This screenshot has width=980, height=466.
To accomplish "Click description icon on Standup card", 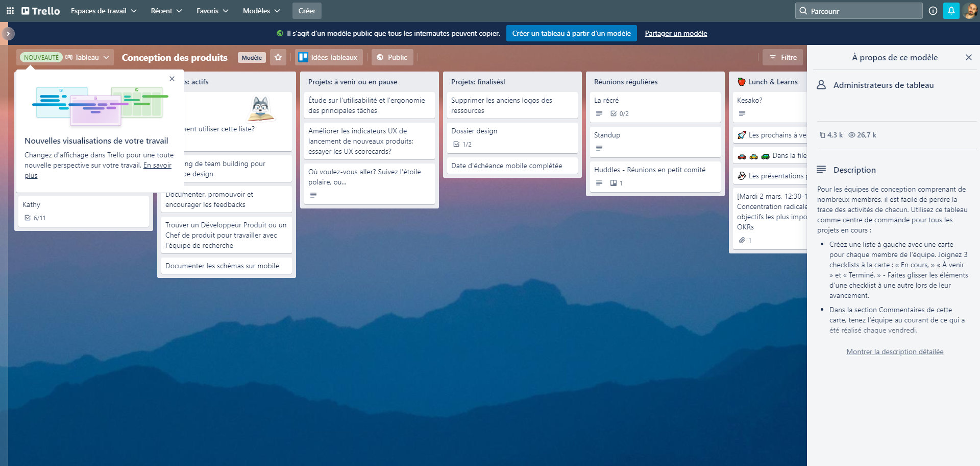I will [599, 148].
